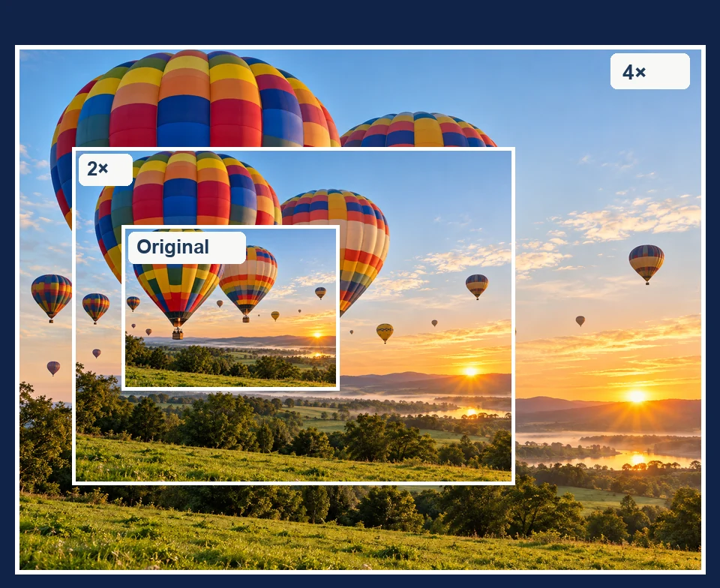
Task: Click the 2× label badge
Action: (106, 169)
